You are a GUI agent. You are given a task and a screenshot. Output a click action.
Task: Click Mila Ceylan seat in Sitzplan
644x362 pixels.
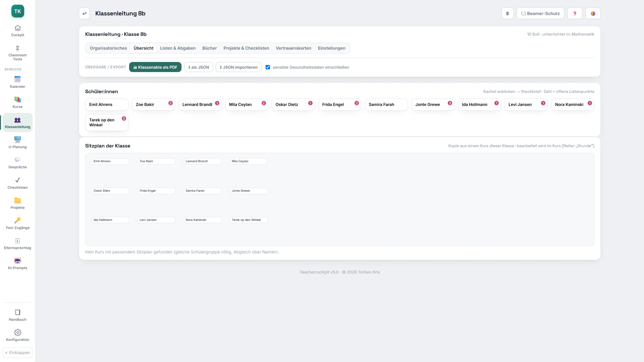click(x=248, y=161)
